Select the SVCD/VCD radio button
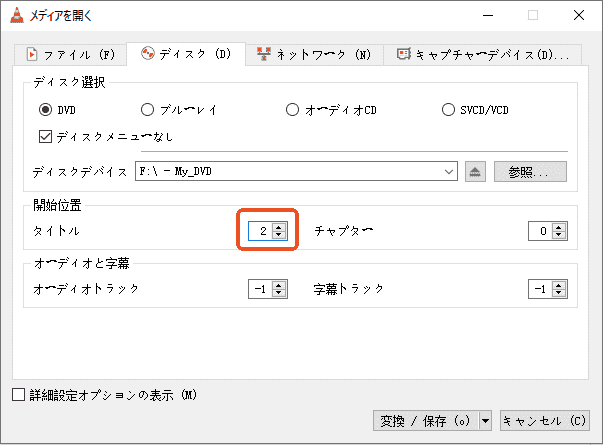Viewport: 603px width, 445px height. pyautogui.click(x=448, y=109)
